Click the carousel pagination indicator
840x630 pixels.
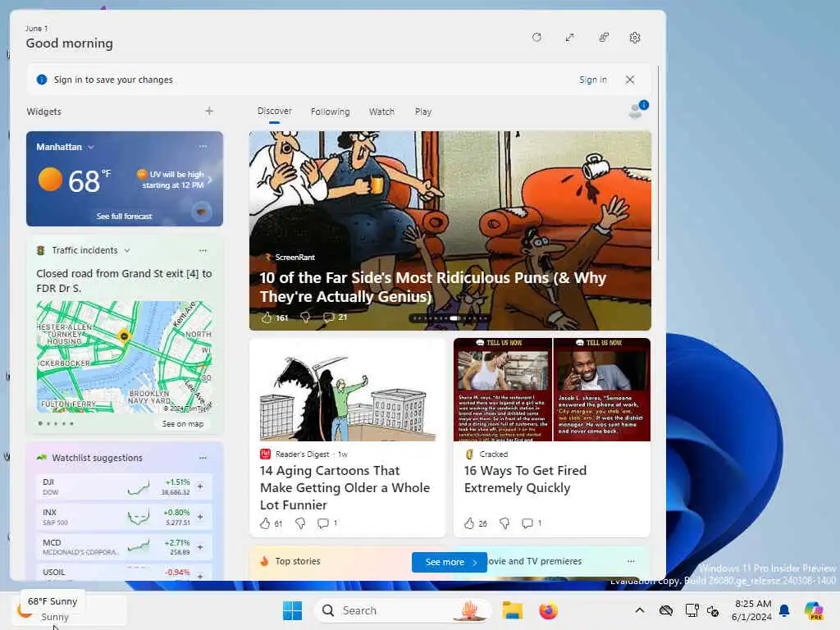coord(449,318)
